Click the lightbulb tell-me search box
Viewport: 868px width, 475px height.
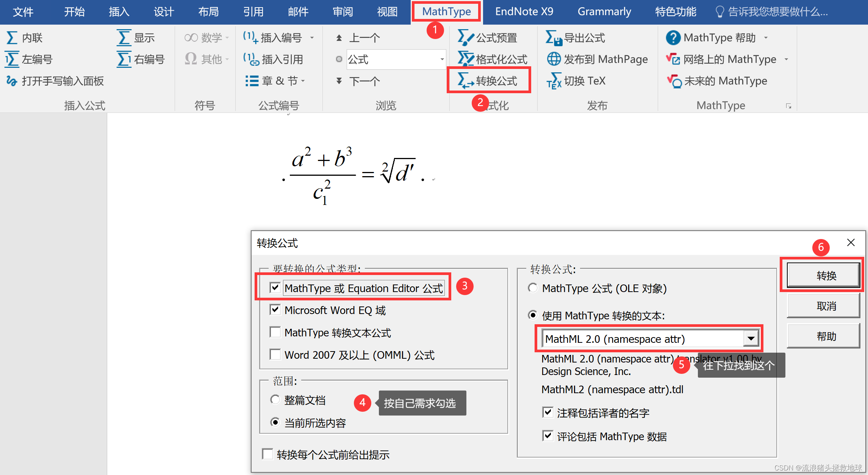[x=771, y=12]
